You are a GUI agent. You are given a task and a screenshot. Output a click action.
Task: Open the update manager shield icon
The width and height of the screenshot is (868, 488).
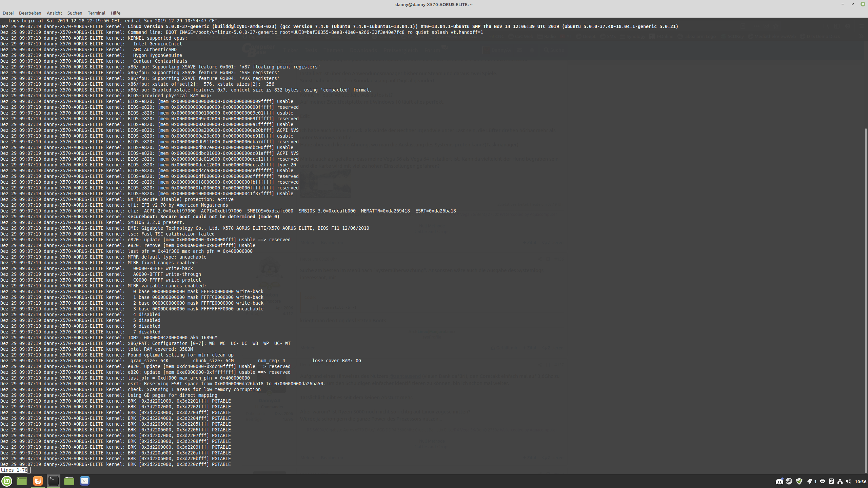[x=799, y=481]
